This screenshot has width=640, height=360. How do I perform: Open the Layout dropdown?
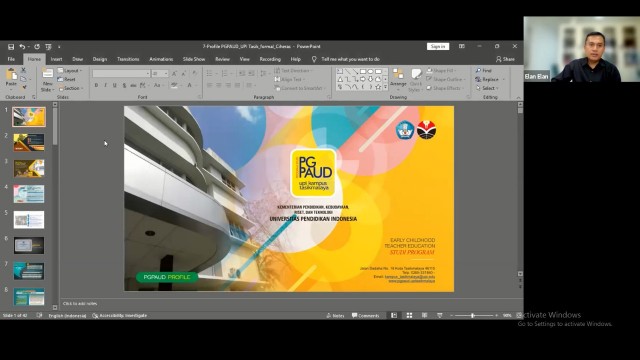(70, 71)
